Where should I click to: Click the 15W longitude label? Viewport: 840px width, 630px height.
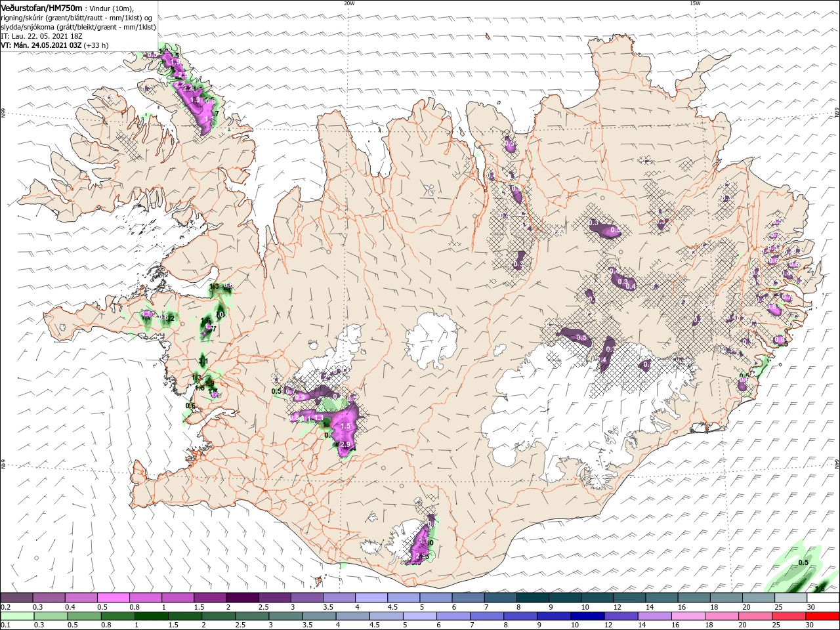695,3
